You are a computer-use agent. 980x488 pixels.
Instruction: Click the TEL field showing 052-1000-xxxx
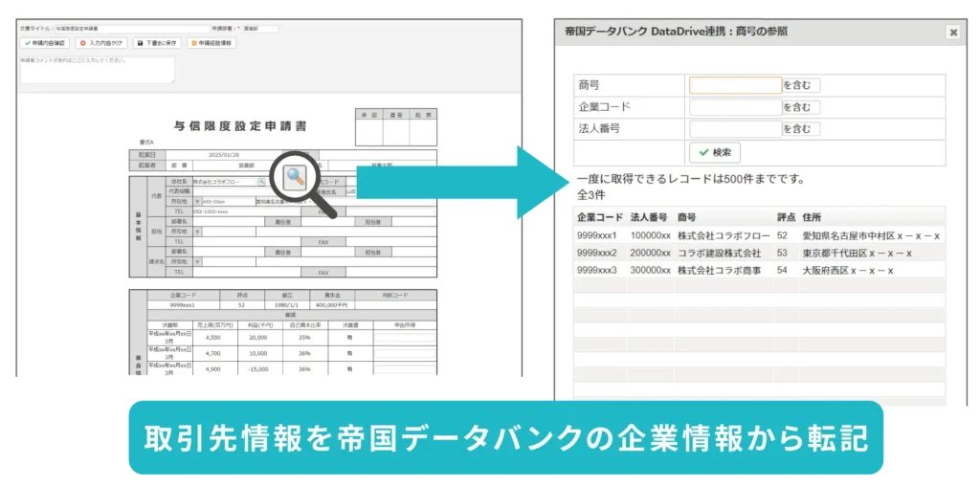(246, 211)
